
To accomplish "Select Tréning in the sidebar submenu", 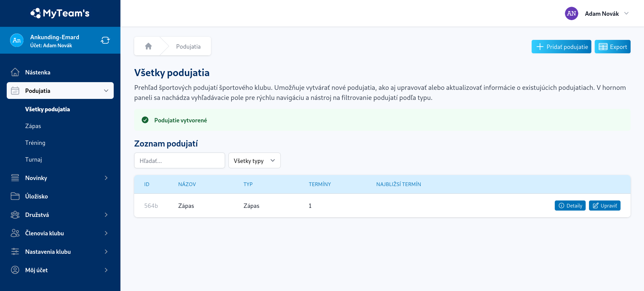I will (35, 142).
